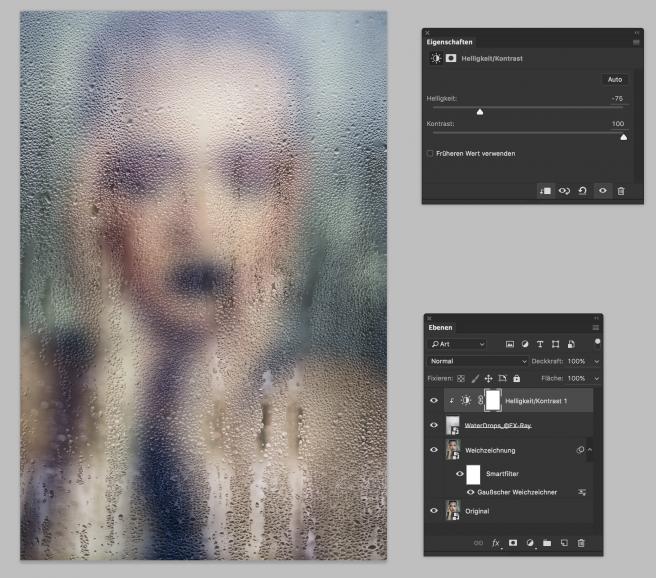This screenshot has height=578, width=656.
Task: Collapse the Weichzeichnung smart filters list
Action: point(590,450)
